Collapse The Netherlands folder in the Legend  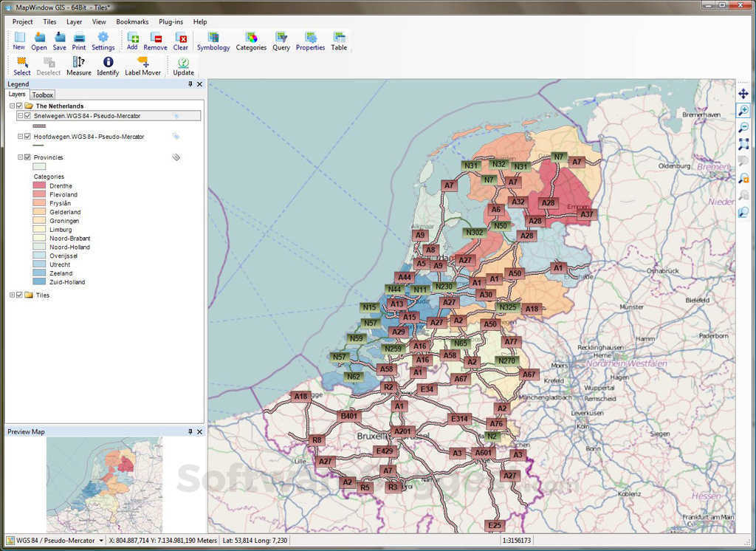point(13,106)
